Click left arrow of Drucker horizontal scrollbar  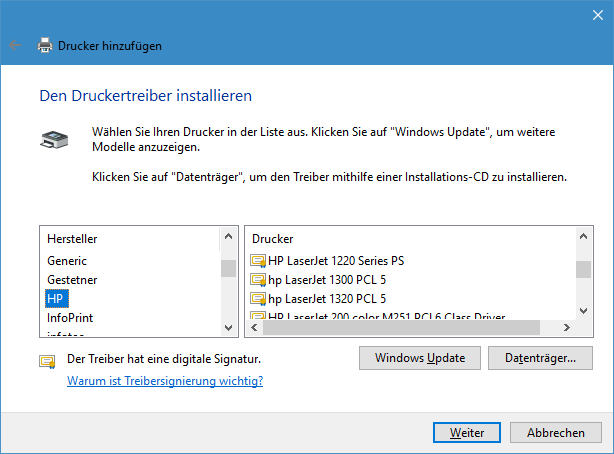pos(255,327)
